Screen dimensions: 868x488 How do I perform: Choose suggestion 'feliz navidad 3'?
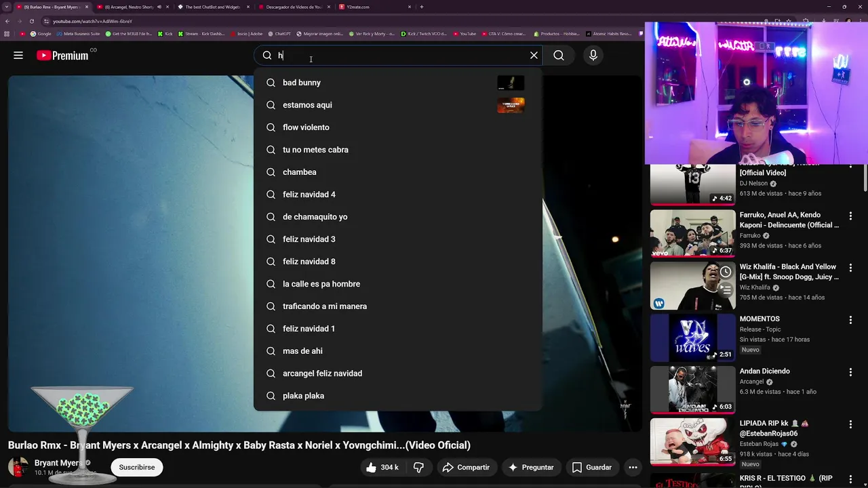398,239
